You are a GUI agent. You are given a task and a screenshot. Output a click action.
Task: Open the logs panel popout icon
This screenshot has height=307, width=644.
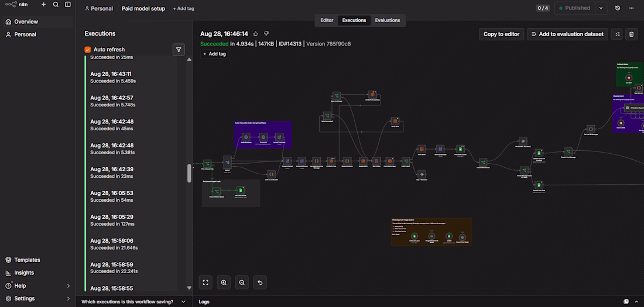[626, 302]
